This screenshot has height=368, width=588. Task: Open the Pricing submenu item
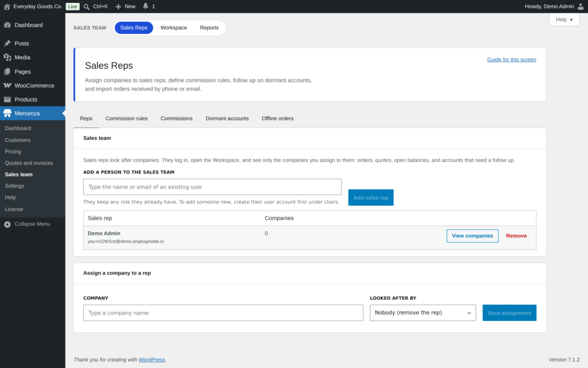click(x=13, y=152)
